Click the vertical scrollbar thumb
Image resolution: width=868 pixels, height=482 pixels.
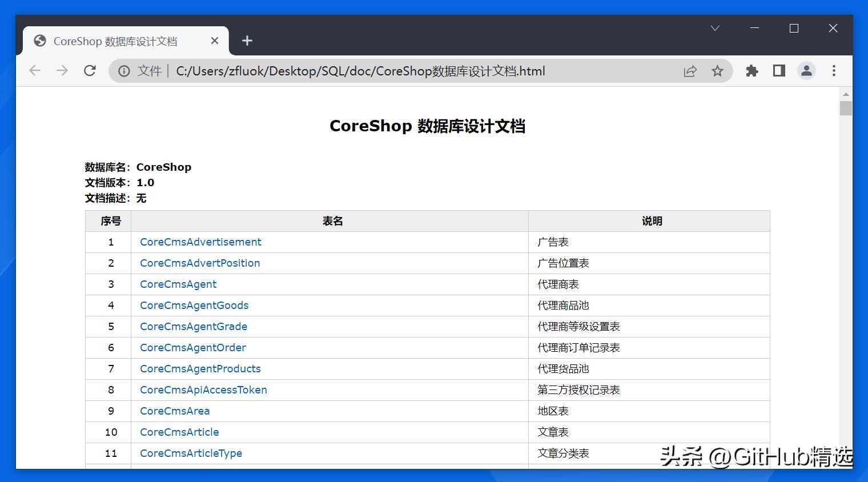[846, 109]
